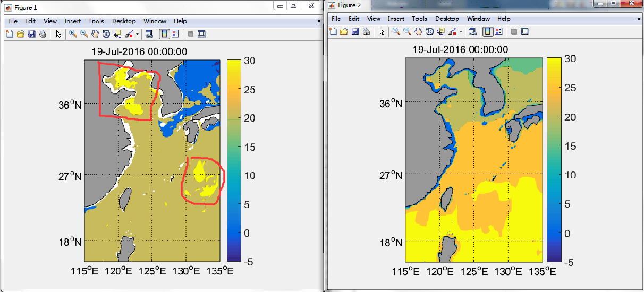Click the Figure 1 plot title date text

pos(140,51)
